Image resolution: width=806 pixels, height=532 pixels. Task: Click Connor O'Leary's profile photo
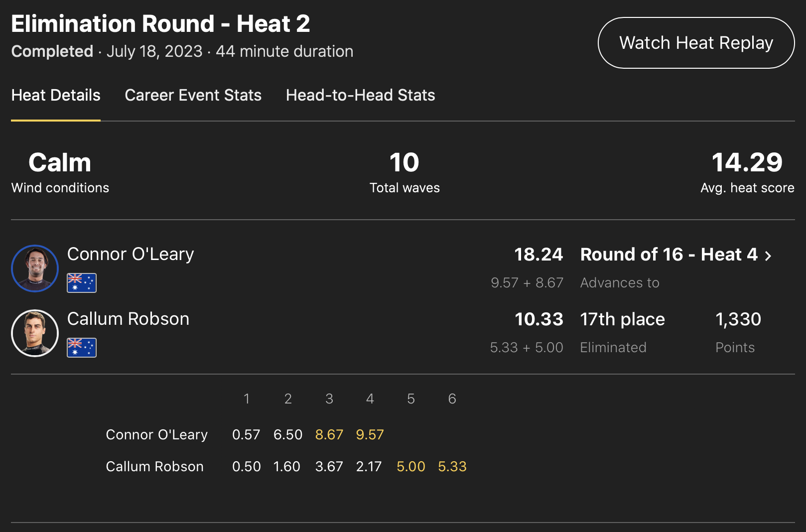35,268
